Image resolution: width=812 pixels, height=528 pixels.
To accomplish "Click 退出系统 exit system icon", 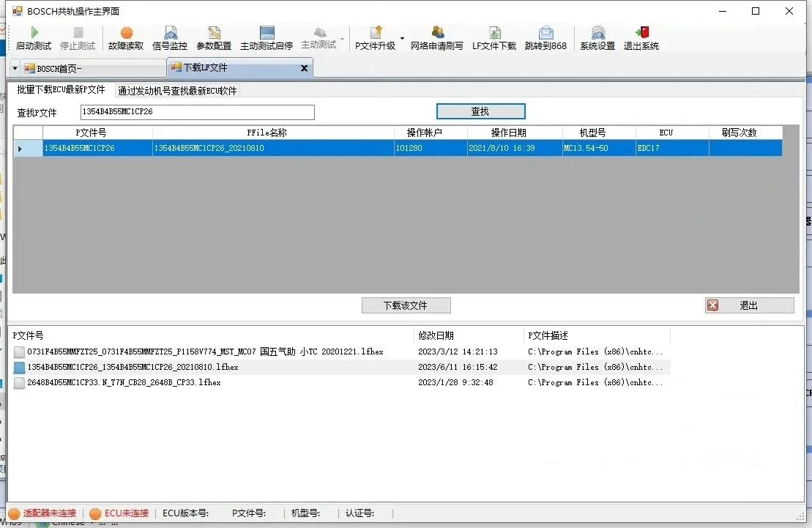I will tap(641, 33).
